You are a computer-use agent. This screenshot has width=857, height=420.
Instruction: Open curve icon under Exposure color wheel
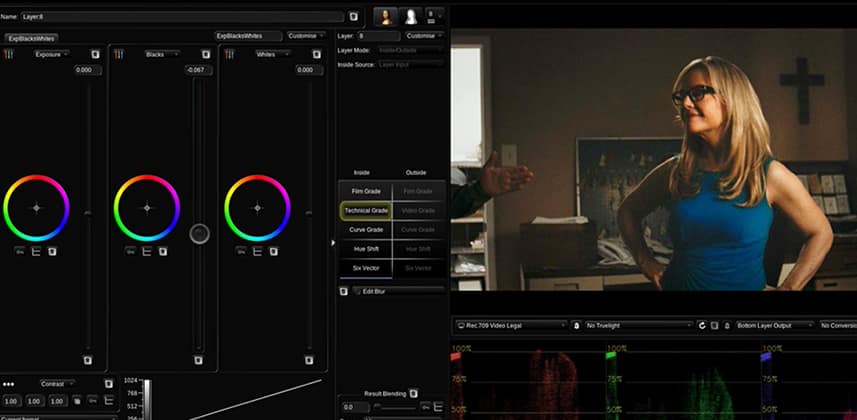(x=36, y=252)
